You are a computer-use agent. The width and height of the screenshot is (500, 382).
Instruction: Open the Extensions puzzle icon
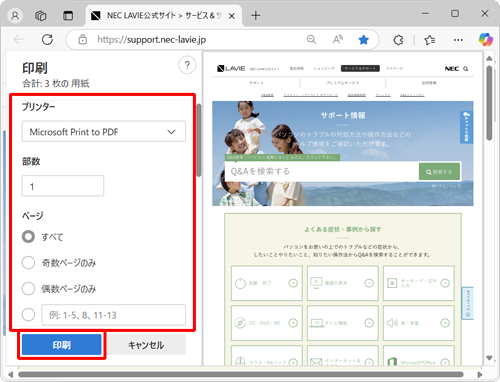pos(398,40)
